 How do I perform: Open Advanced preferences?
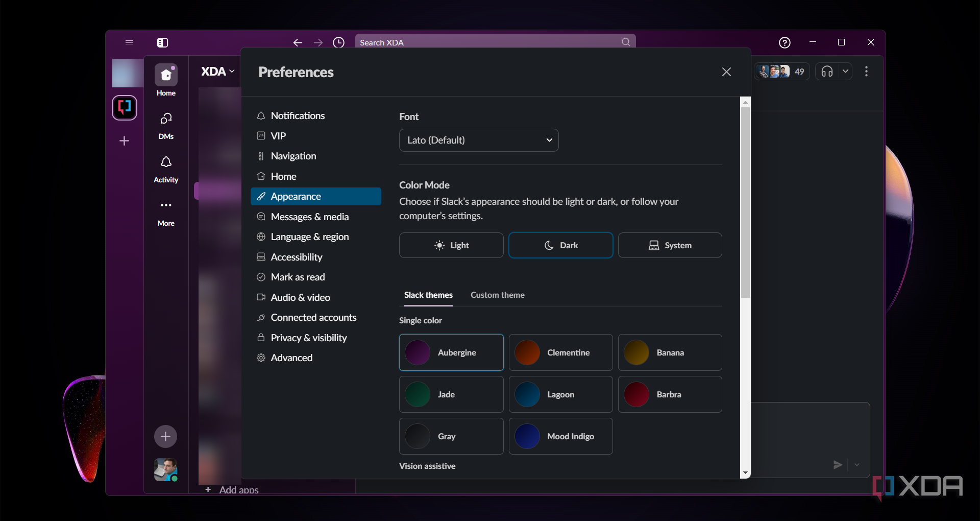[316, 358]
